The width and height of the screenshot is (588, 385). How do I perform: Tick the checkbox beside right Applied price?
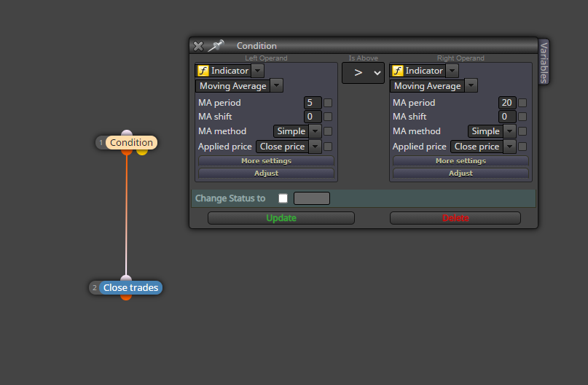[x=522, y=147]
